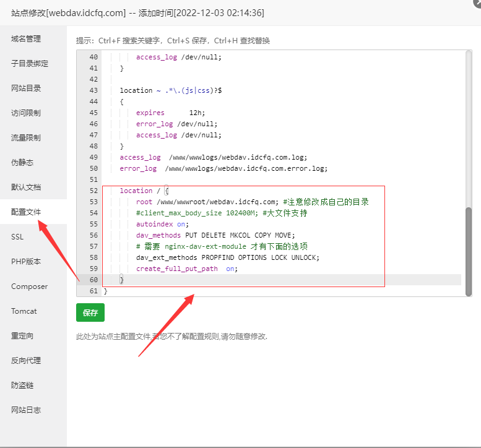Viewport: 481px width, 448px height.
Task: Open 重定向 redirect settings
Action: (x=22, y=336)
